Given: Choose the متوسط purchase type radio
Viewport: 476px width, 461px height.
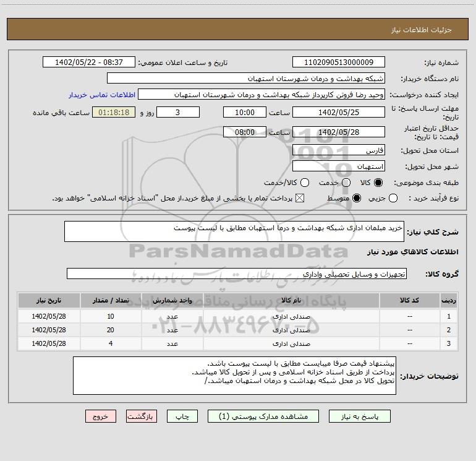Looking at the screenshot, I should pos(357,199).
